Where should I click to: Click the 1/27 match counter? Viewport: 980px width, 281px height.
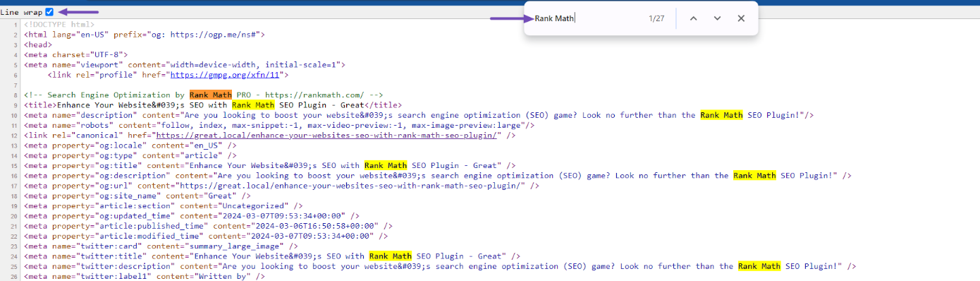pos(656,18)
